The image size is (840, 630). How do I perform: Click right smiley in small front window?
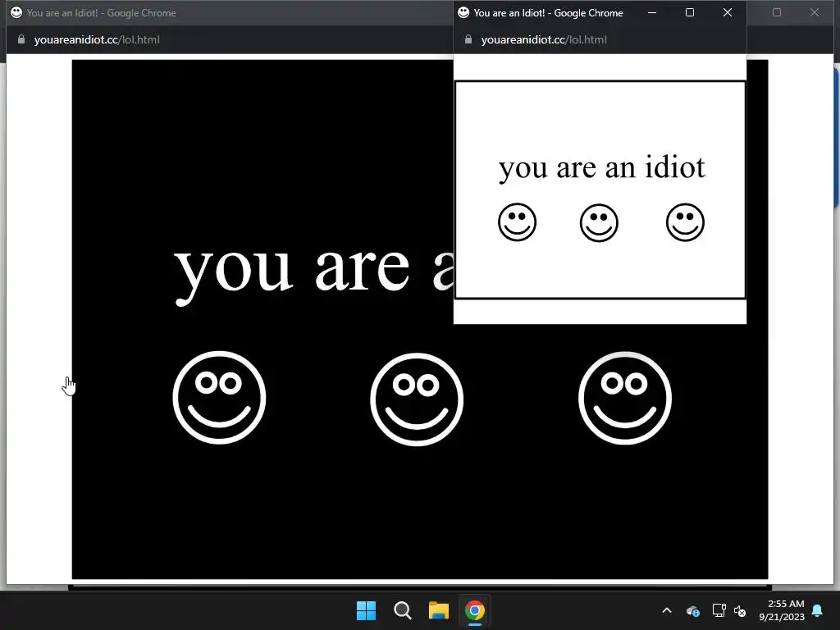[x=685, y=222]
